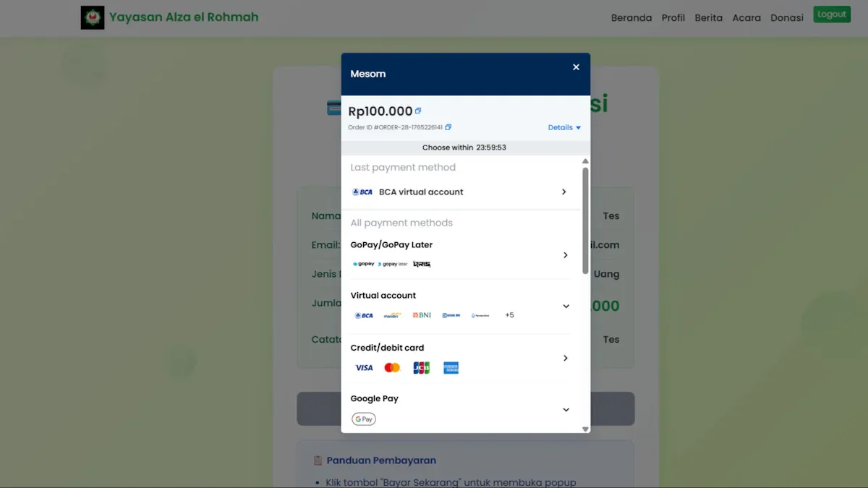Copy the Rp100.000 amount using copy icon
This screenshot has width=868, height=488.
tap(417, 109)
